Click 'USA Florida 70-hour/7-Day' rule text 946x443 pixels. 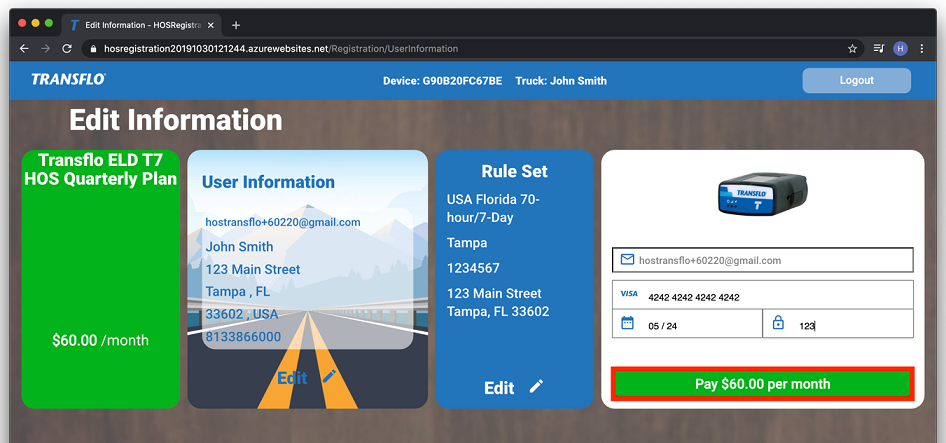(x=494, y=208)
